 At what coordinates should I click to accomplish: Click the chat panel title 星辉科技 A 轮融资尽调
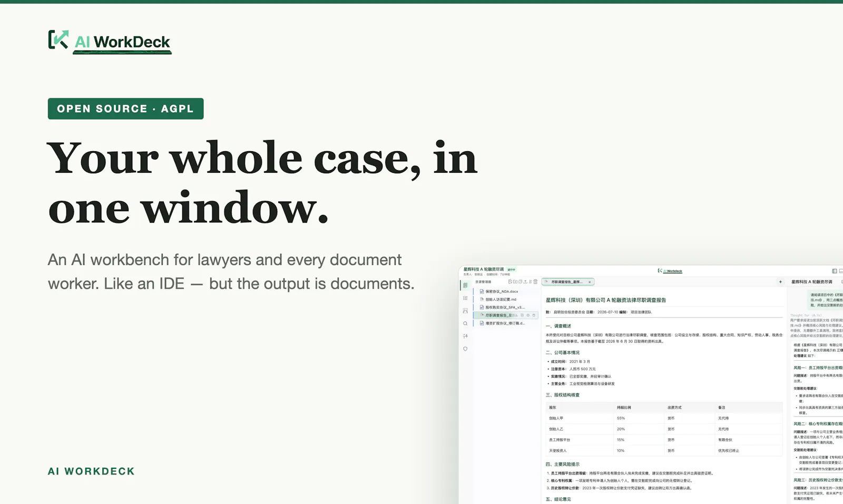click(x=812, y=282)
